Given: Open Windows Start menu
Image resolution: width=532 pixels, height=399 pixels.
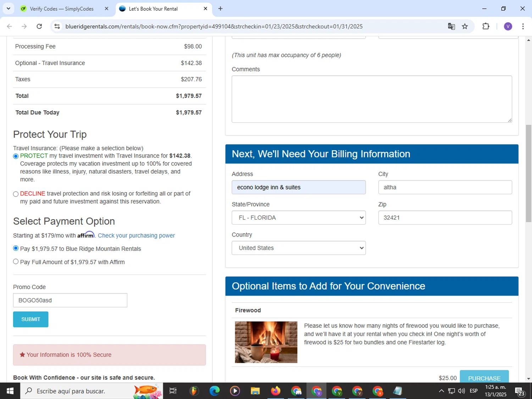Looking at the screenshot, I should (x=10, y=391).
